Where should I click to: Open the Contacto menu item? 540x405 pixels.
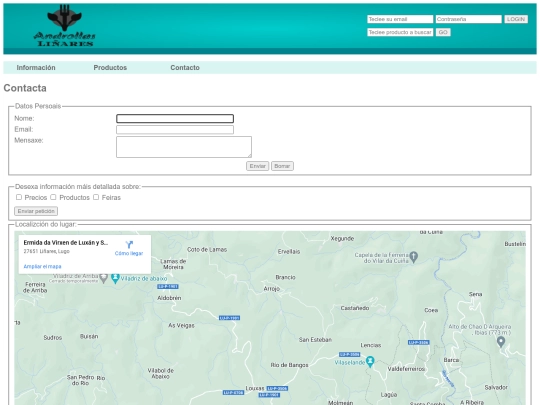pyautogui.click(x=185, y=68)
